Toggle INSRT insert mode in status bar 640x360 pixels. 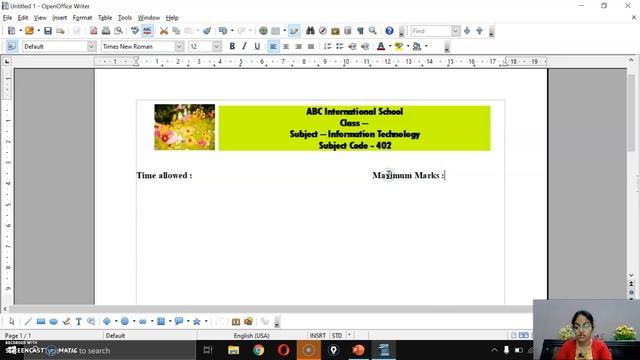tap(318, 336)
